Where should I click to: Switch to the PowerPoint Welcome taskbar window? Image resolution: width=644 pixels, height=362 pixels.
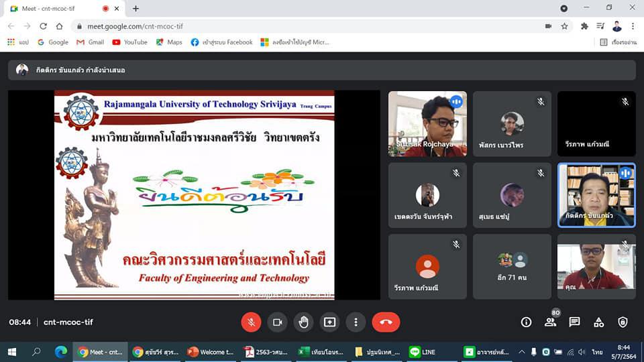point(211,352)
